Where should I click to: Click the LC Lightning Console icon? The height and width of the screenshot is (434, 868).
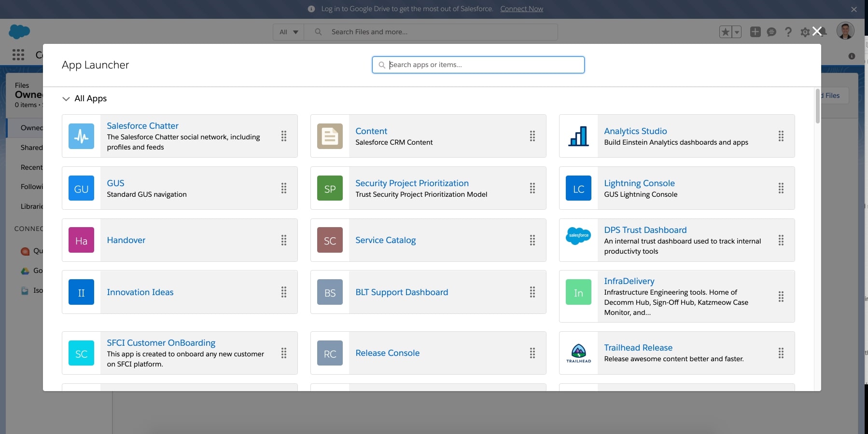578,188
